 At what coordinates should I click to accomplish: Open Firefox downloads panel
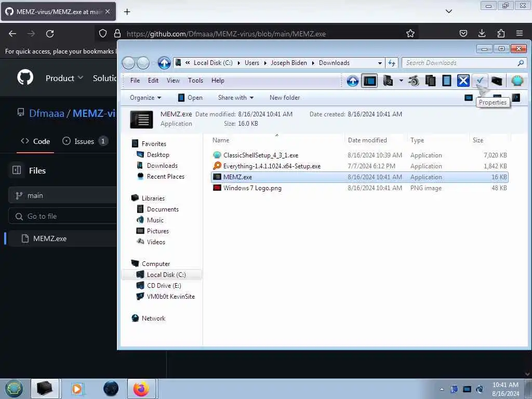(482, 33)
